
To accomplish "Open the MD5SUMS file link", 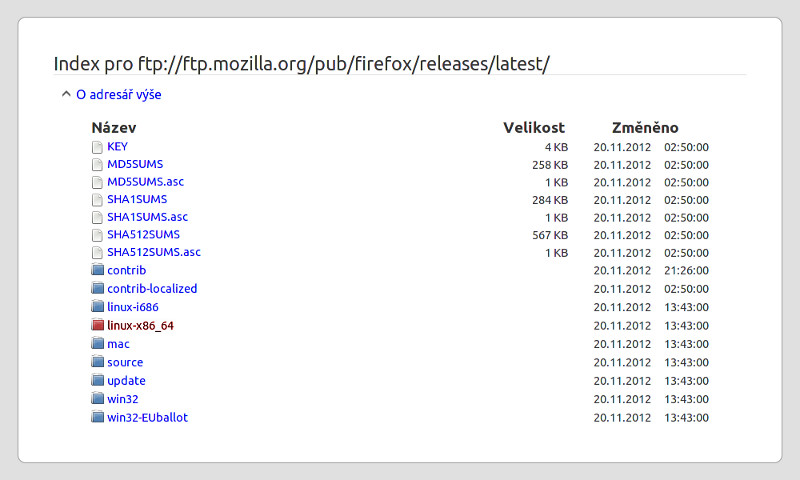I will 135,164.
